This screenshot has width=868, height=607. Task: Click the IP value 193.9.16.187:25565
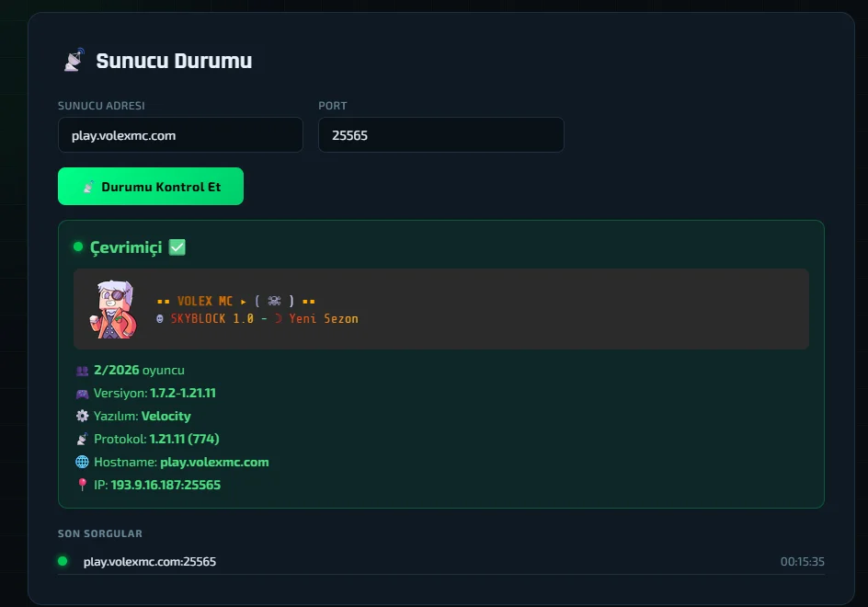coord(166,485)
